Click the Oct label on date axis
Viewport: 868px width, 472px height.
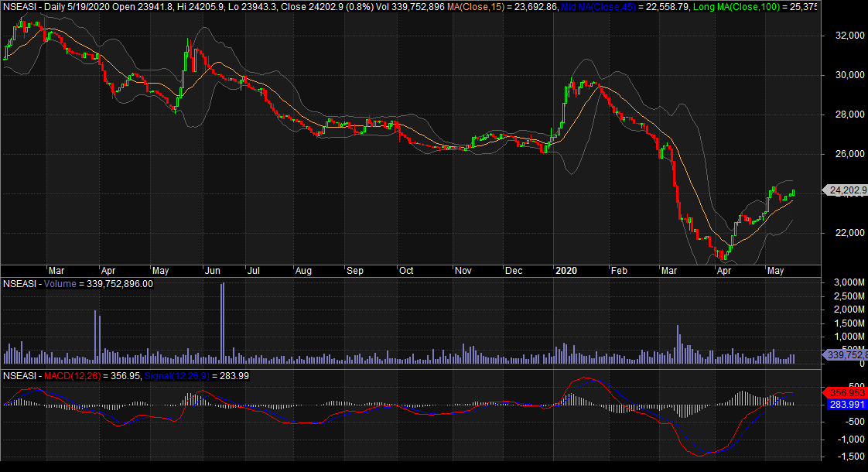[406, 271]
